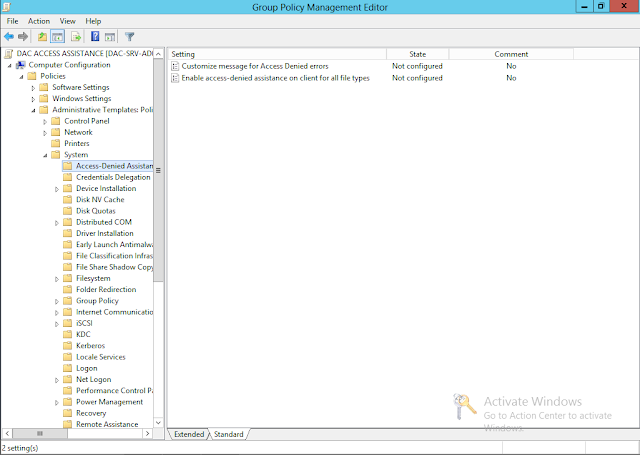Select Enable access-denied assistance on client setting

[x=276, y=78]
